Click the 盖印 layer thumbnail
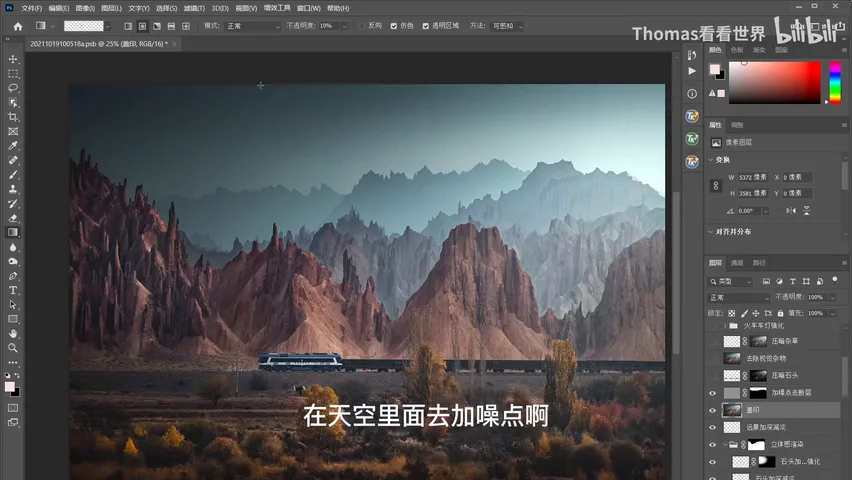 tap(732, 410)
